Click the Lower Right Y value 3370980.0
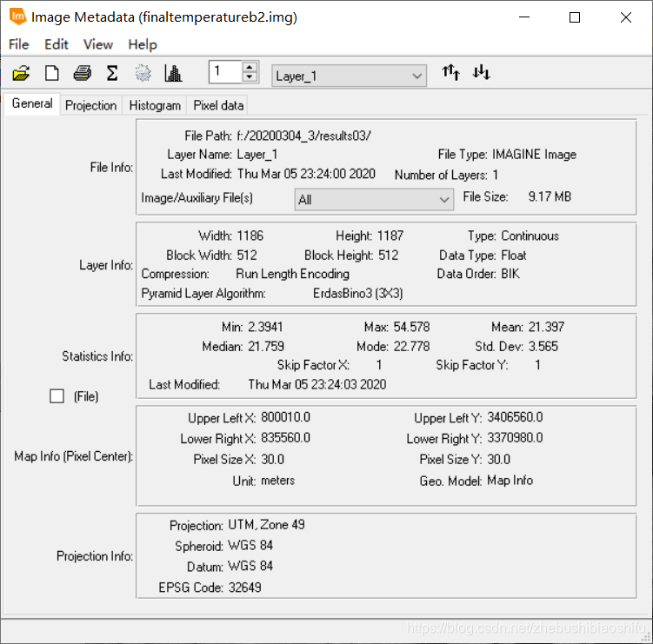The height and width of the screenshot is (644, 653). pyautogui.click(x=515, y=438)
